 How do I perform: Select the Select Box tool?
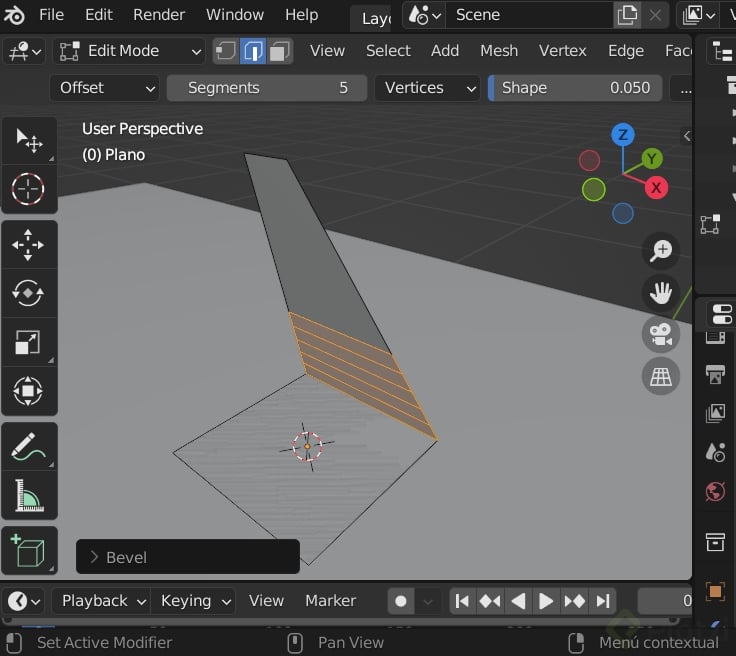29,140
